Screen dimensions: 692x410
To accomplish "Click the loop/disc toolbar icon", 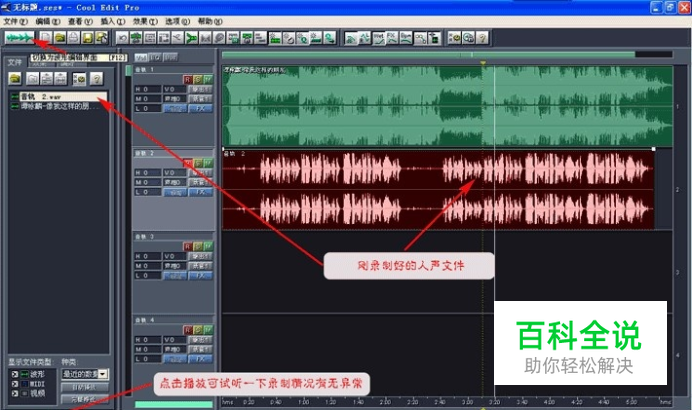I will coord(219,38).
